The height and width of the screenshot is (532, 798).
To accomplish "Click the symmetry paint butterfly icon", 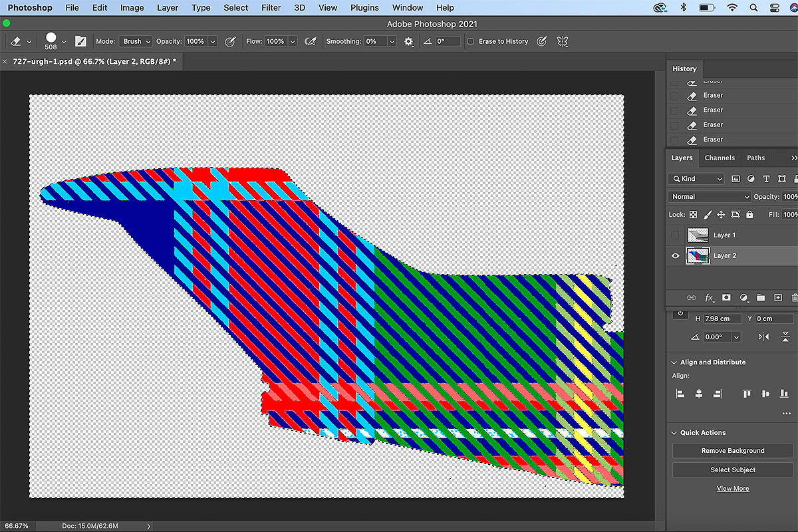I will pos(563,41).
